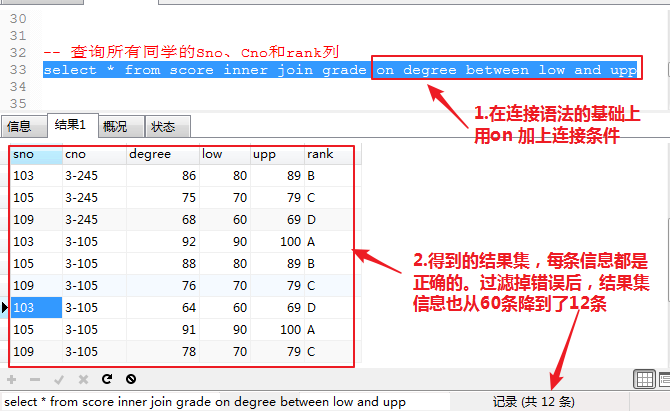Switch to grid view icon
The image size is (670, 412).
[x=644, y=379]
